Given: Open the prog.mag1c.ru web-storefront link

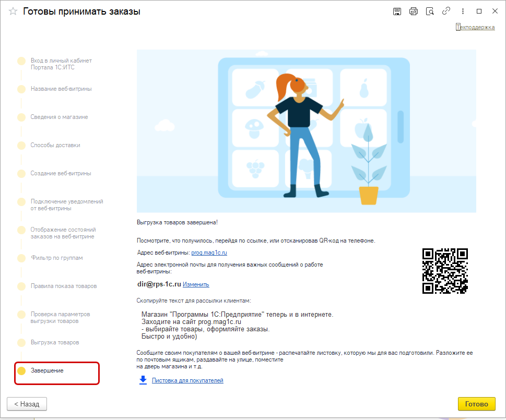Looking at the screenshot, I should tap(209, 253).
